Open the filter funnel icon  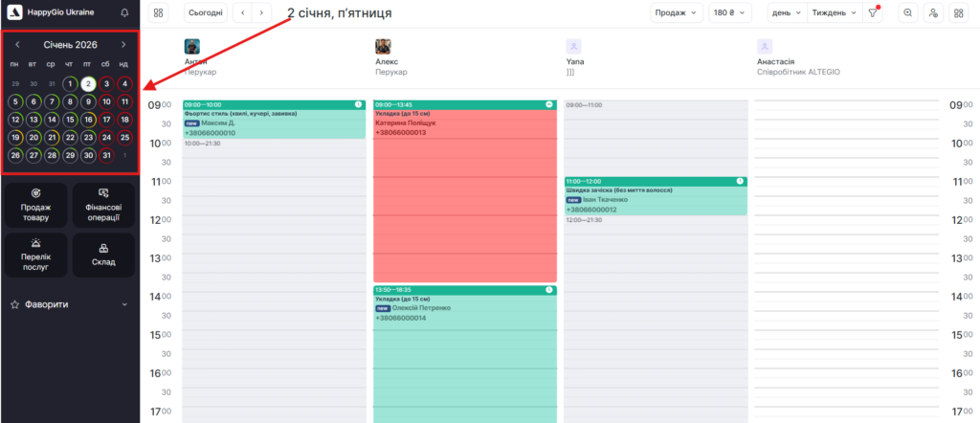tap(873, 12)
